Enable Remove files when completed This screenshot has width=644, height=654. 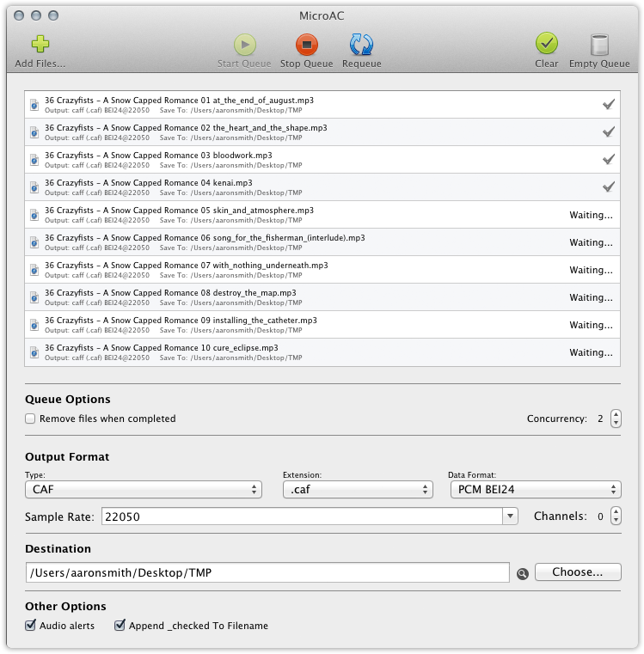(31, 419)
